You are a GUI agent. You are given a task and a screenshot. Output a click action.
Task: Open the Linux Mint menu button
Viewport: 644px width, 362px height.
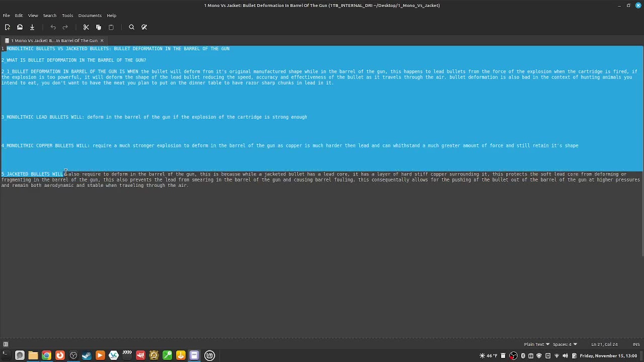coord(209,355)
